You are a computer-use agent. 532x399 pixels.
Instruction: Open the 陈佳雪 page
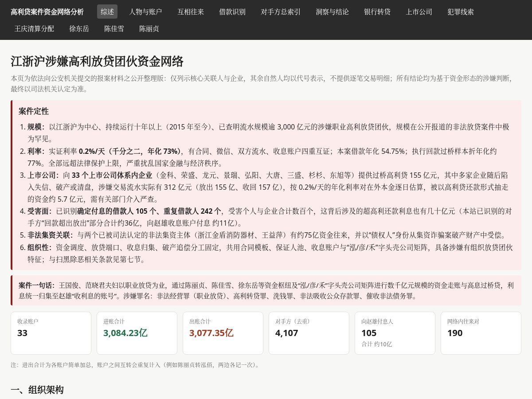[x=114, y=29]
